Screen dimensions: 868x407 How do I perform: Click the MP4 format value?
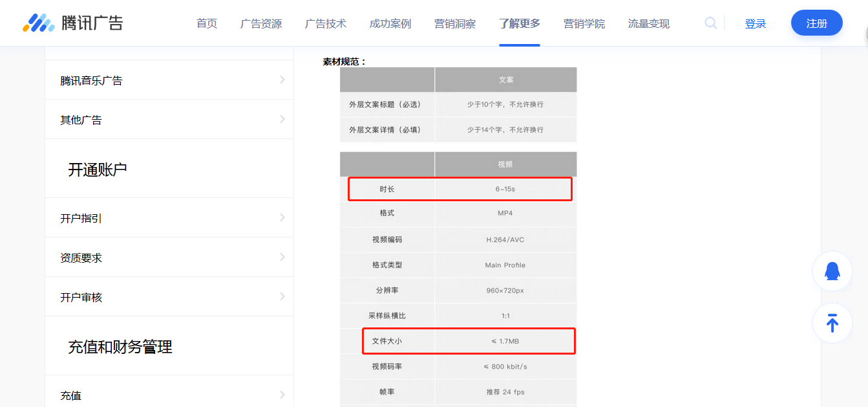[505, 213]
